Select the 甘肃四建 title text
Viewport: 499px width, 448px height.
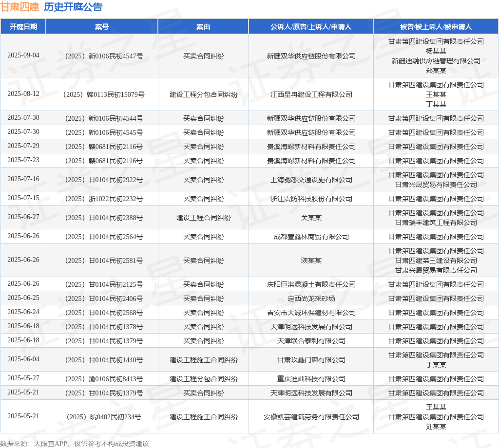coord(19,7)
